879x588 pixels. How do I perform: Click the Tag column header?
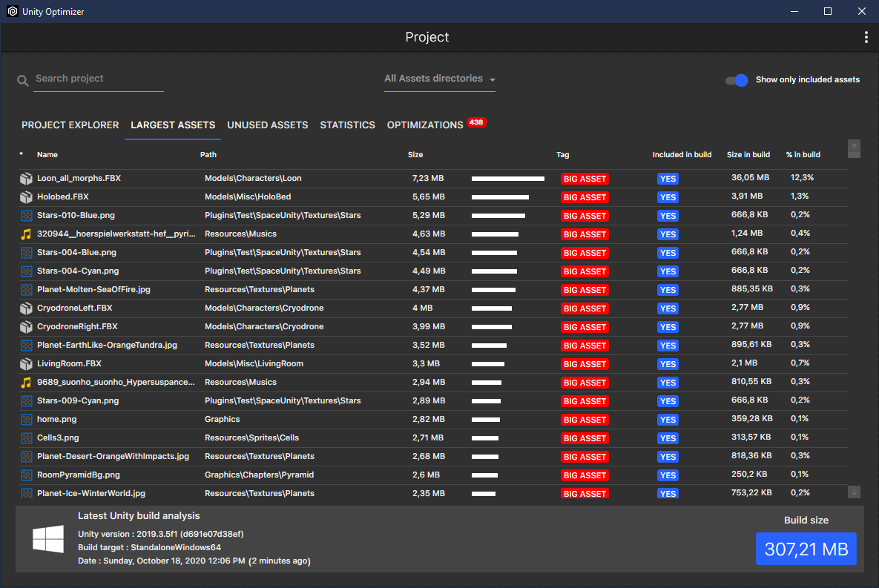coord(562,155)
